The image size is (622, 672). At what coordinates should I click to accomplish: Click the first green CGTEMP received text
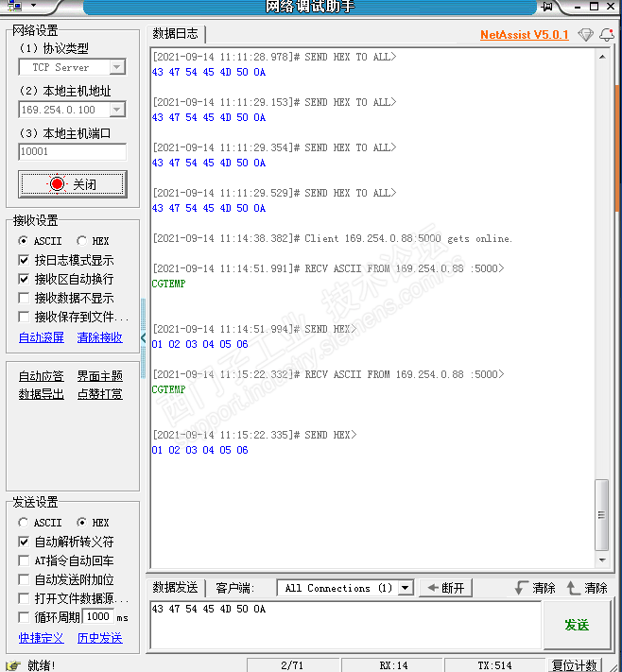pos(168,284)
